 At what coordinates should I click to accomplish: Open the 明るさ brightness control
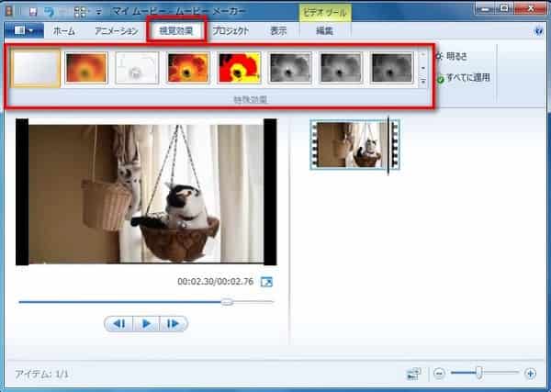tap(452, 56)
